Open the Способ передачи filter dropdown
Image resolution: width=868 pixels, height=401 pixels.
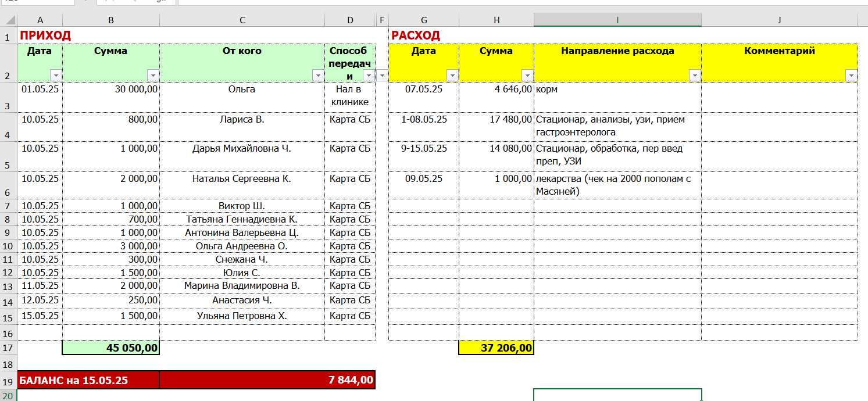coord(369,75)
